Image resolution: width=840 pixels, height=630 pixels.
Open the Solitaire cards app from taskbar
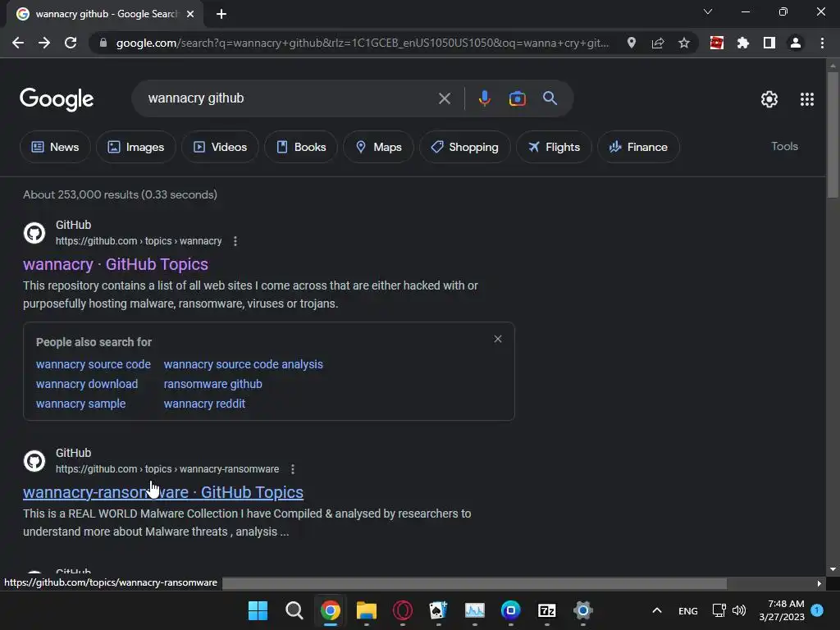pos(438,610)
